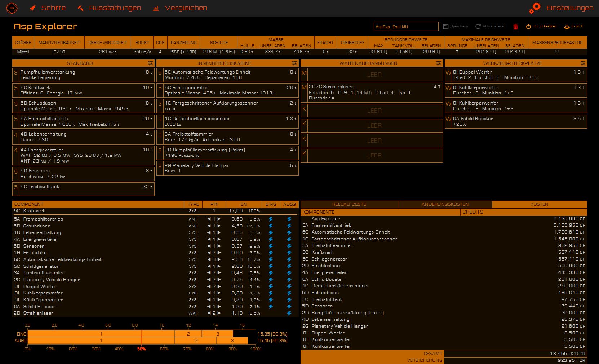Toggle Asp Explorer row in cost list
Screen dimensions: 599x364
(444, 219)
